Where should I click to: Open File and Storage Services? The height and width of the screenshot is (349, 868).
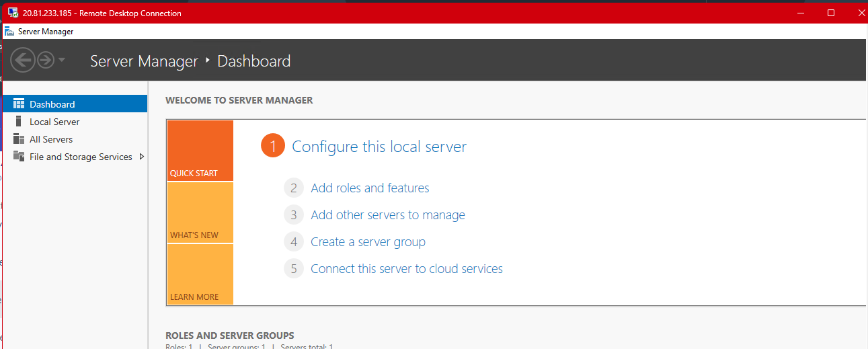tap(75, 157)
